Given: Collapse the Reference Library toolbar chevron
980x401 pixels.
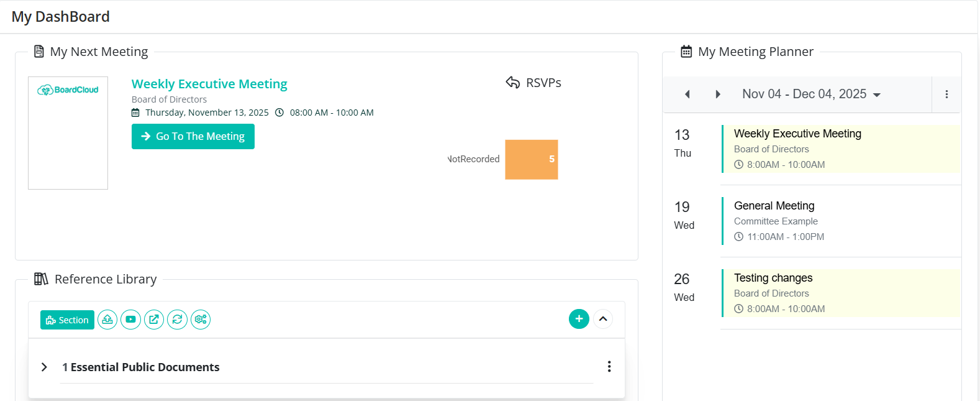Looking at the screenshot, I should click(603, 319).
